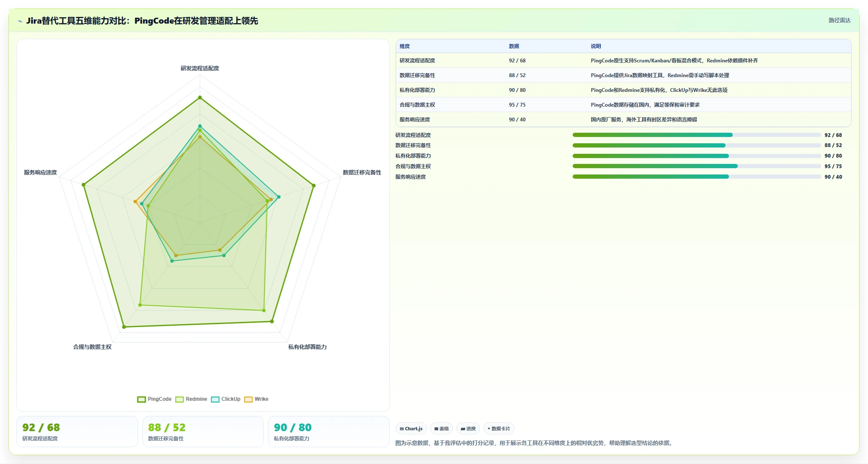Toggle Redmine series in chart legend
Image resolution: width=868 pixels, height=464 pixels.
(191, 399)
